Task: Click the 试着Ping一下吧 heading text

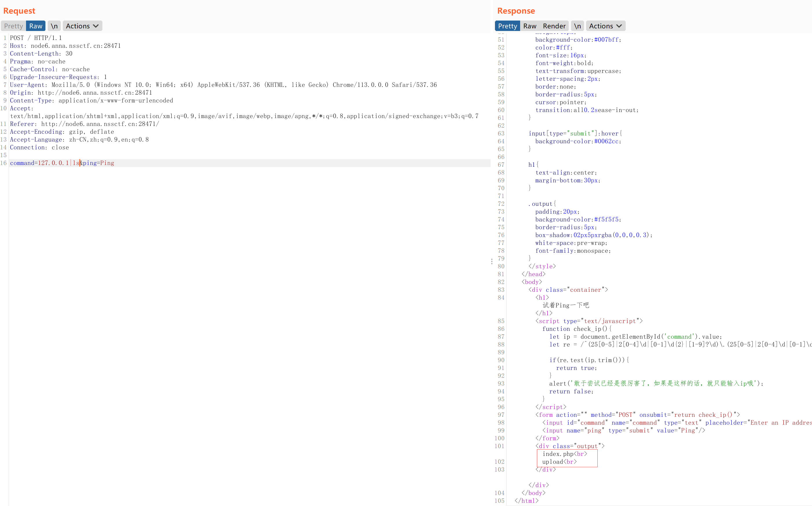Action: pyautogui.click(x=566, y=305)
